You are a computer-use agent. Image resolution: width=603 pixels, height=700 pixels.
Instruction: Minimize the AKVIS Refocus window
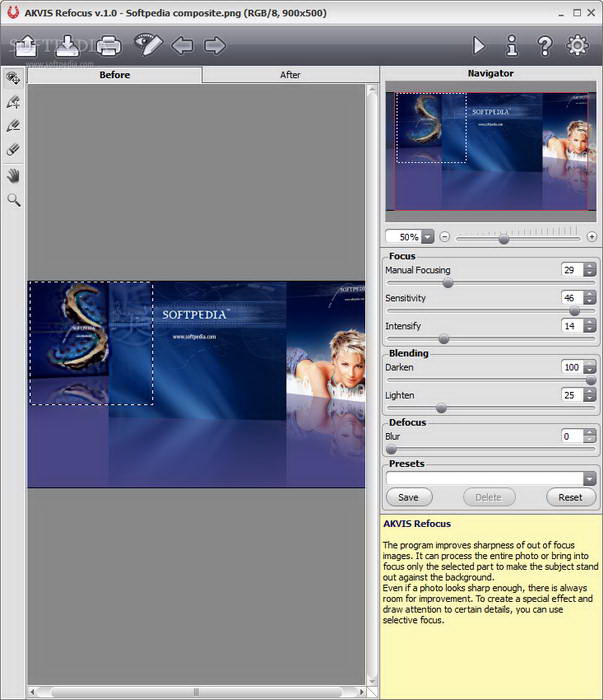561,13
